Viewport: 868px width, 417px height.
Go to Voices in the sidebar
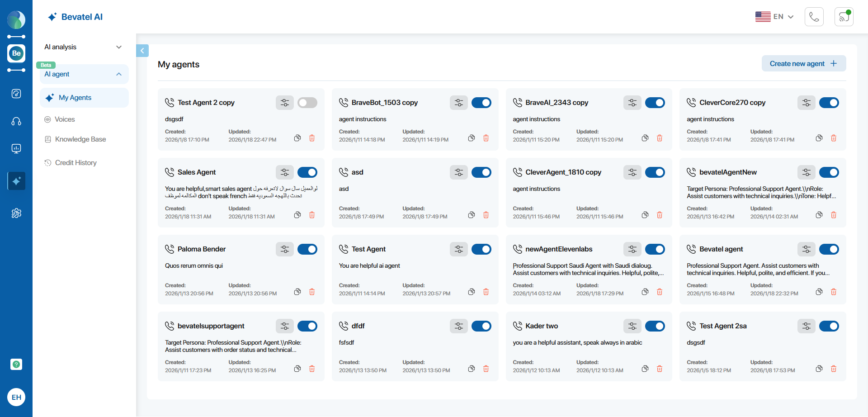point(65,119)
